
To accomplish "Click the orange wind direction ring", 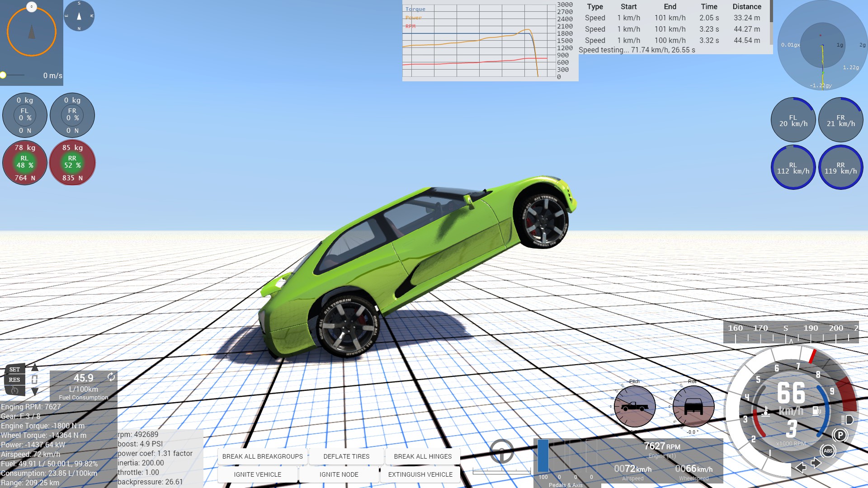I will coord(32,32).
